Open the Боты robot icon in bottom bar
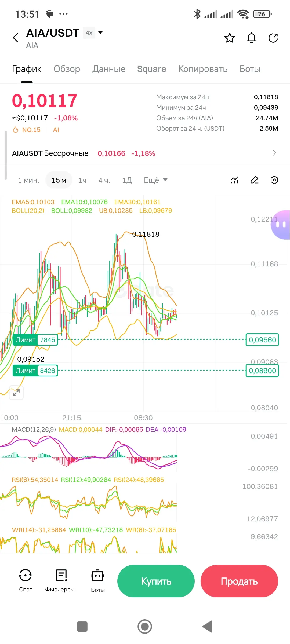This screenshot has width=290, height=644. pos(98,581)
